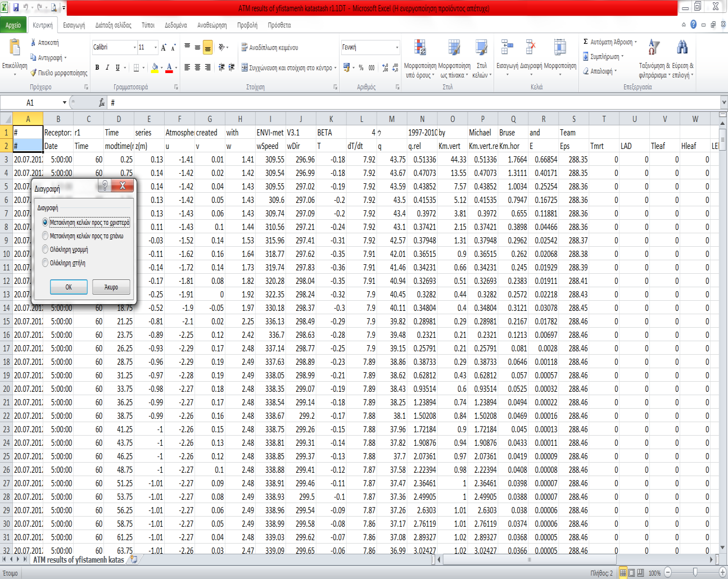Click the Cell Styles icon
This screenshot has height=579, width=728.
pos(481,48)
